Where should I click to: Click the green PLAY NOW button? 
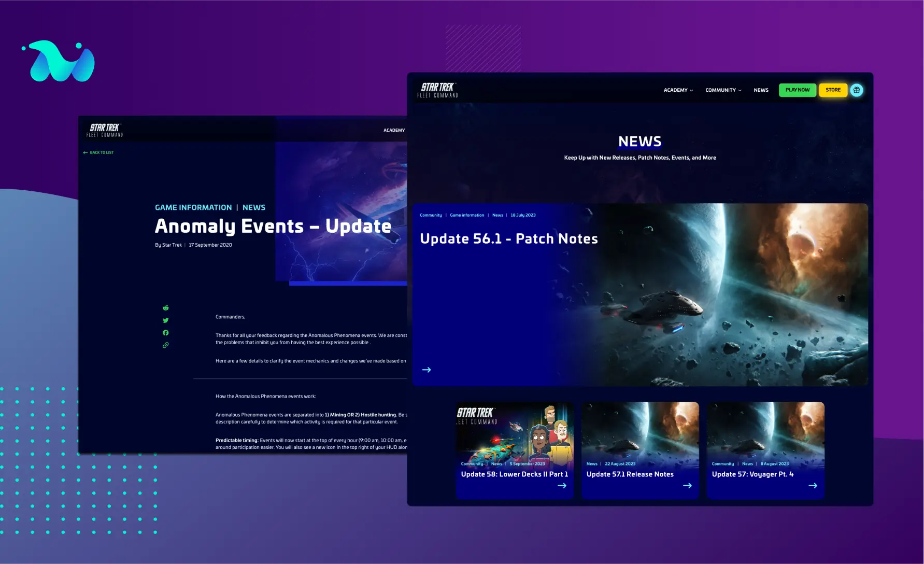[798, 90]
